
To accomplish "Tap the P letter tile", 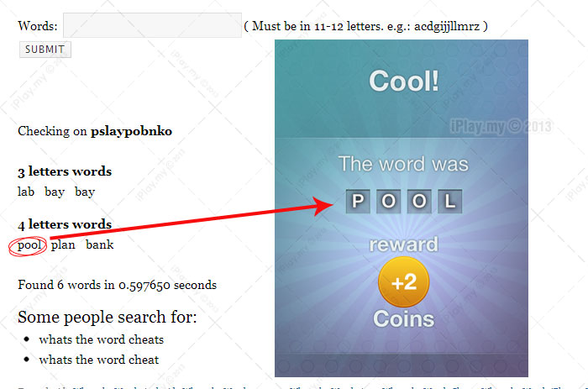I will (358, 202).
